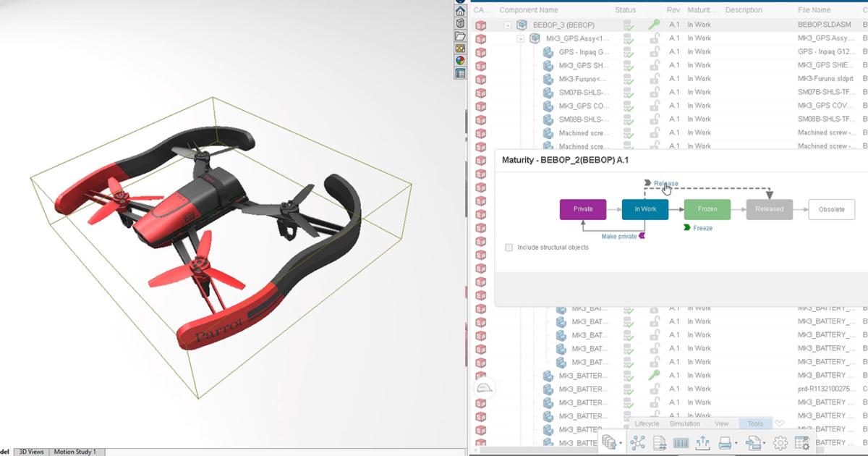868x456 pixels.
Task: Collapse the MK3_GPS Assy tree node
Action: tap(521, 38)
